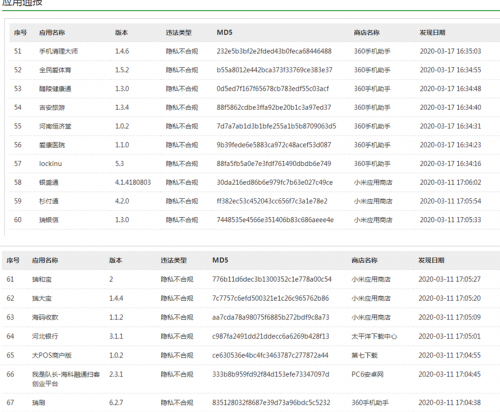Select the MD5 hash in row 57
Screen dimensions: 500x412
point(274,164)
